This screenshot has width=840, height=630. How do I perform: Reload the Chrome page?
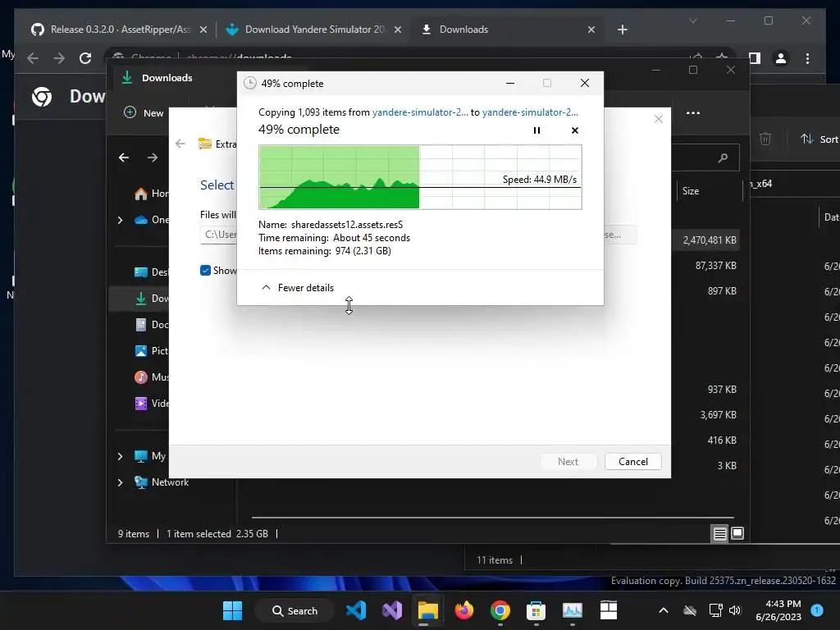coord(85,58)
